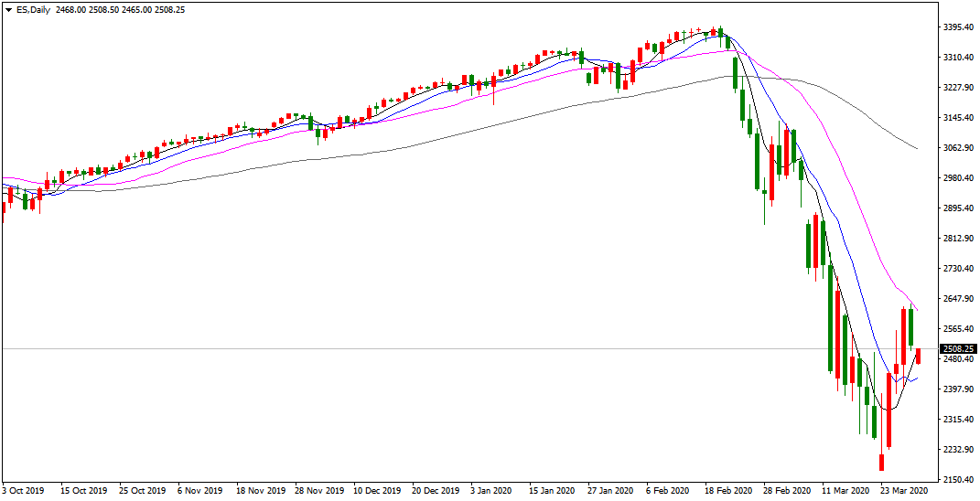This screenshot has width=980, height=501.
Task: Select the gray moving average line's right end
Action: (916, 148)
